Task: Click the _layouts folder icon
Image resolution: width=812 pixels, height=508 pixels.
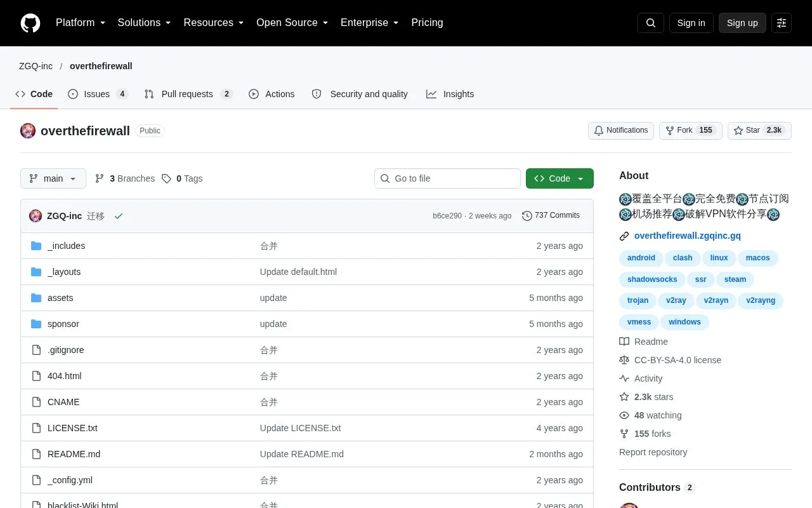Action: (36, 272)
